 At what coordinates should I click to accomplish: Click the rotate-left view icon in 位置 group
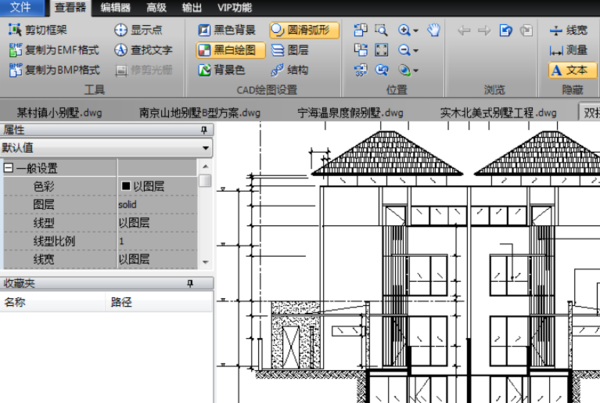(x=360, y=30)
